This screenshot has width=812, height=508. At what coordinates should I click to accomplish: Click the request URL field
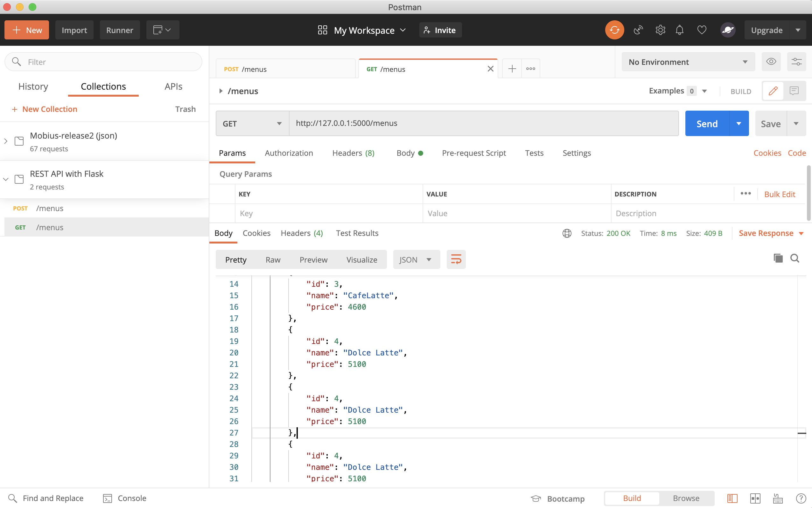pos(484,123)
